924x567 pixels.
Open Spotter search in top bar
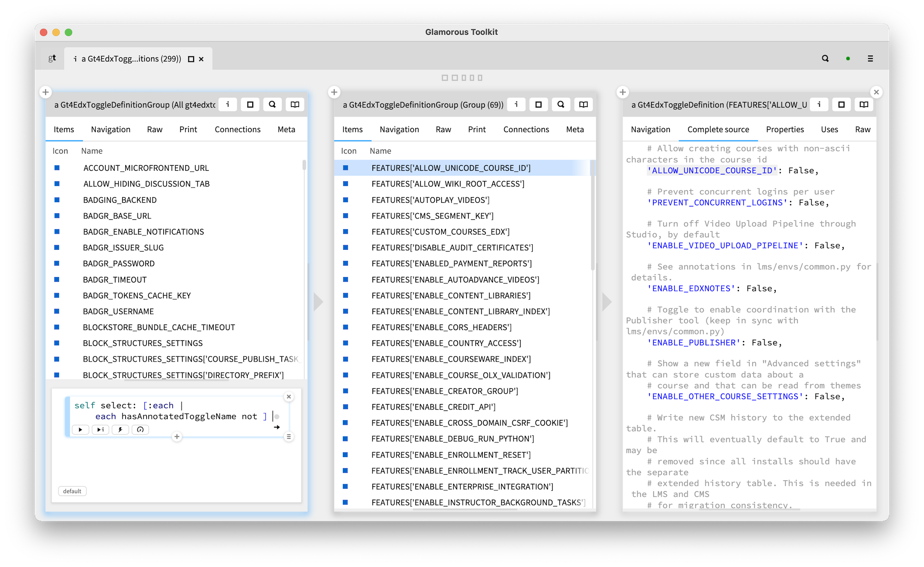point(825,59)
